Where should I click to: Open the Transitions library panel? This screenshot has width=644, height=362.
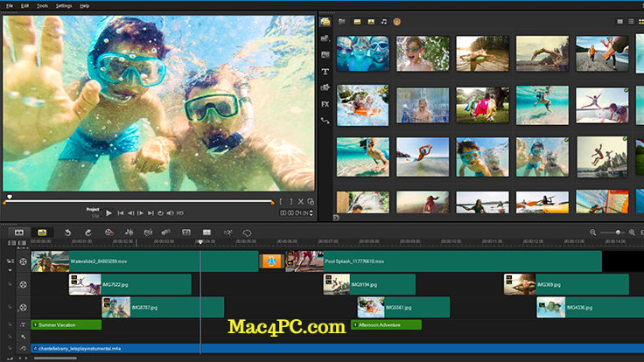[325, 54]
